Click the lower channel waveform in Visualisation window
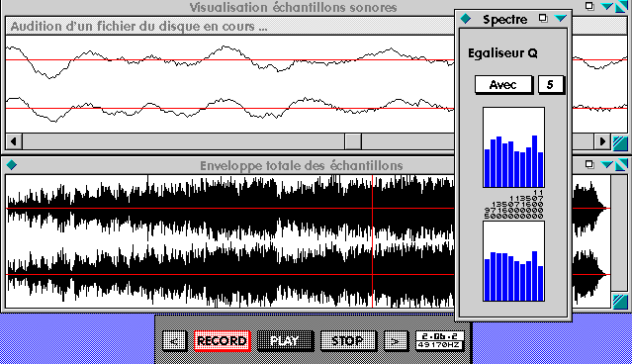632x364 pixels. coord(229,109)
